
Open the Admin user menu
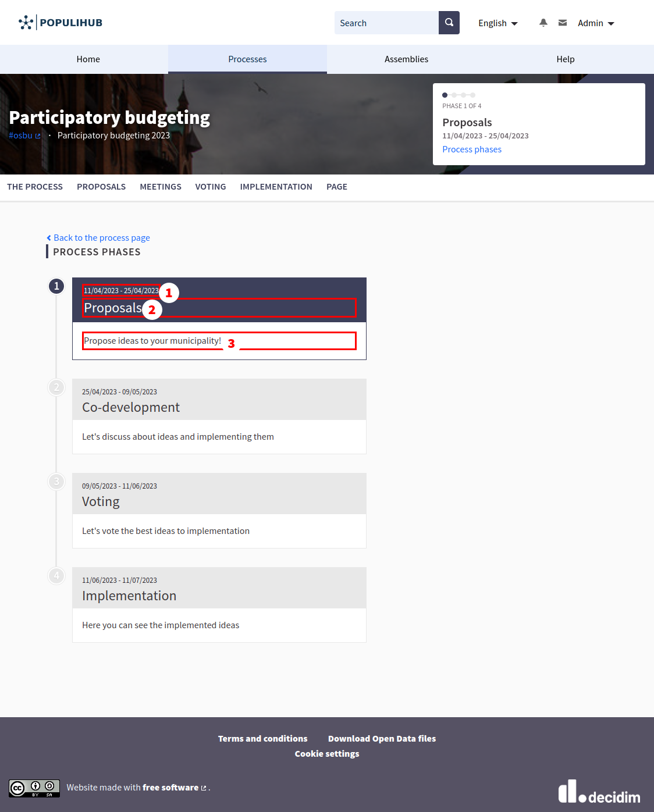595,23
